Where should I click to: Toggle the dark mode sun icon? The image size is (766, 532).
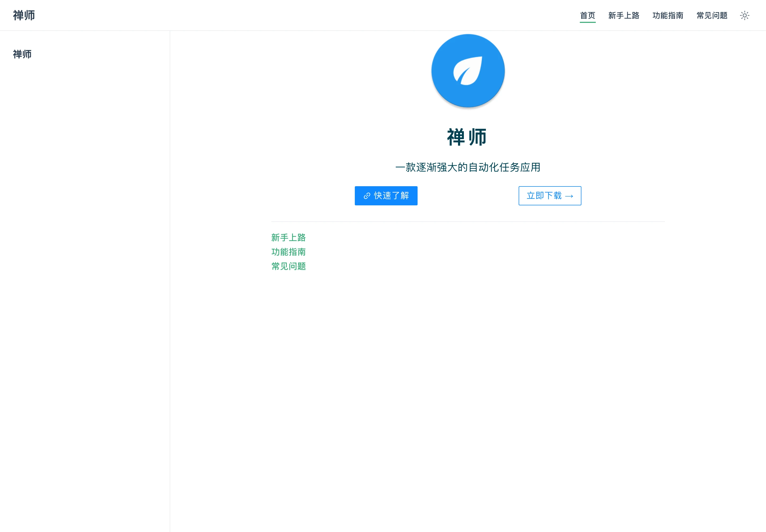[x=744, y=15]
